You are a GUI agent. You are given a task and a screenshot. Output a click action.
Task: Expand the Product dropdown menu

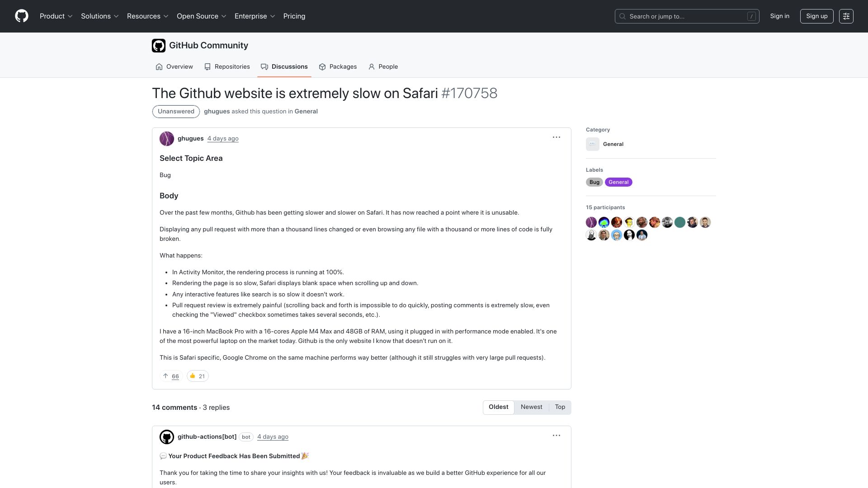click(56, 16)
